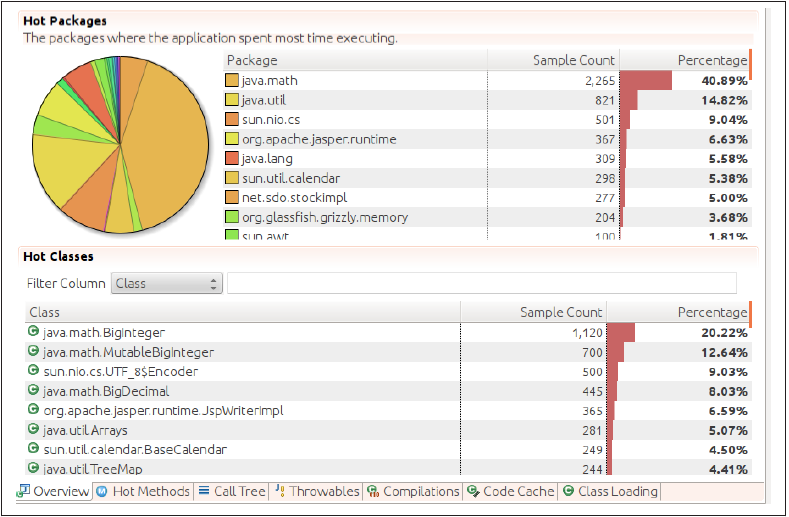Select the java.math.MutableBigInteger class name
Screen dimensions: 789x517
pyautogui.click(x=129, y=352)
